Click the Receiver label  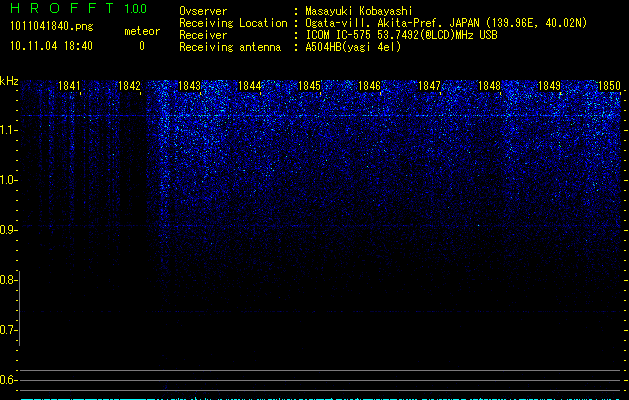coord(203,35)
